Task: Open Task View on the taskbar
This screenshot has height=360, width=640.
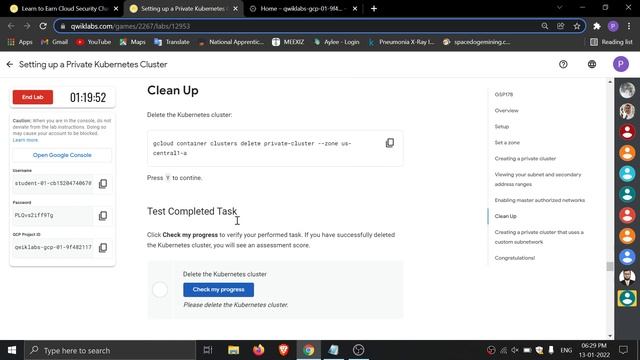Action: (x=208, y=350)
